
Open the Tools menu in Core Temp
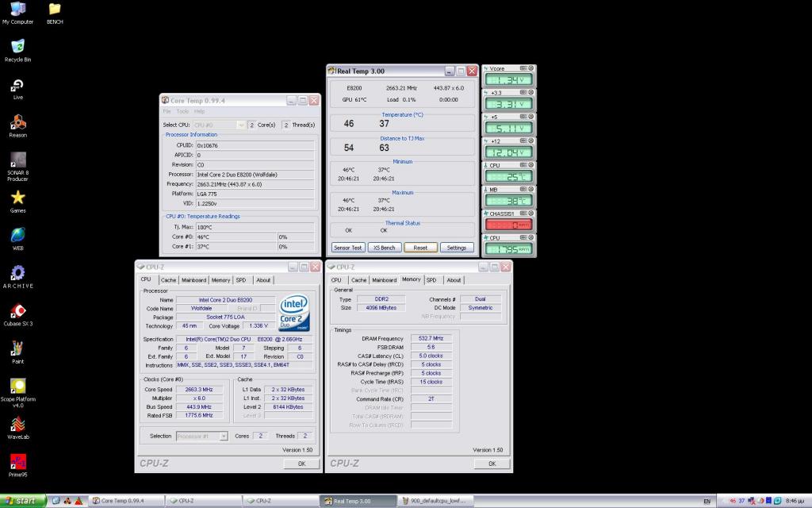(182, 111)
